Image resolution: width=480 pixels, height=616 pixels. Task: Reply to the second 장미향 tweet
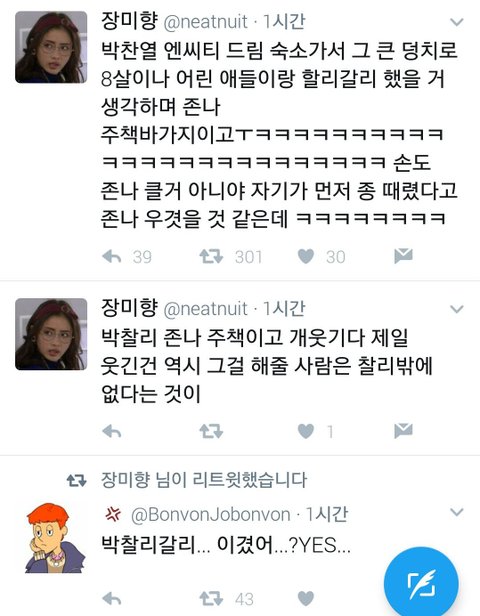coord(112,431)
